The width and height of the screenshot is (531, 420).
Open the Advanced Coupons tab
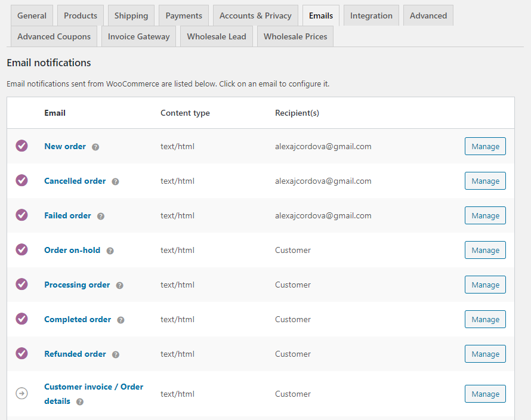pyautogui.click(x=54, y=36)
